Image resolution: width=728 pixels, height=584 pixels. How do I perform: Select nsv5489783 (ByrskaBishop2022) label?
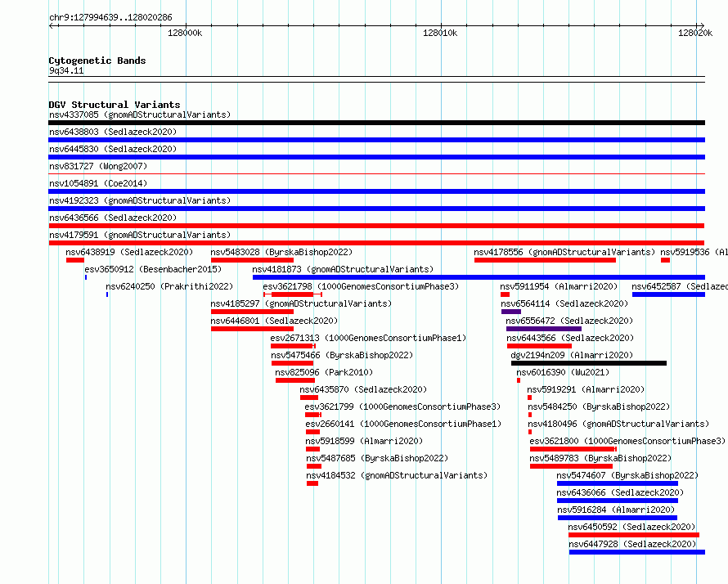tap(600, 458)
